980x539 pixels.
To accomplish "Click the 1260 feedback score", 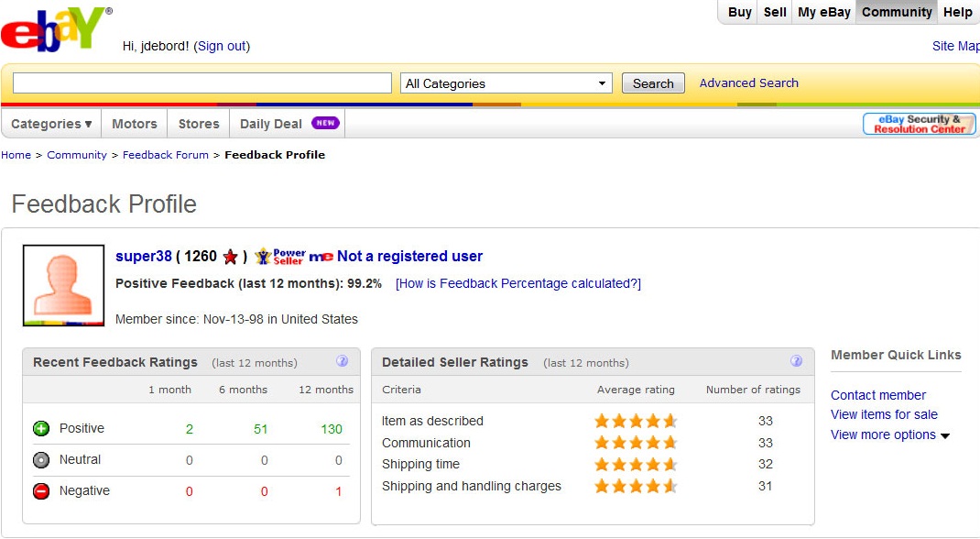I will 201,257.
